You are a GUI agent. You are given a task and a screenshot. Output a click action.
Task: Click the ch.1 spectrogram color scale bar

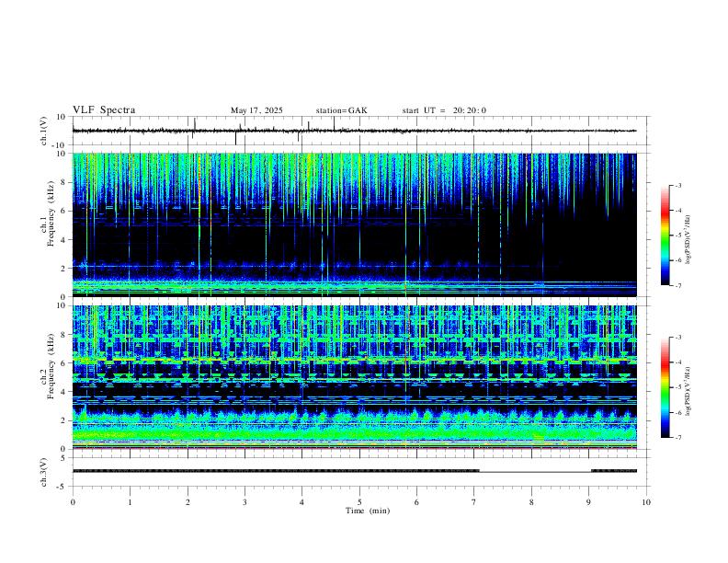point(665,236)
